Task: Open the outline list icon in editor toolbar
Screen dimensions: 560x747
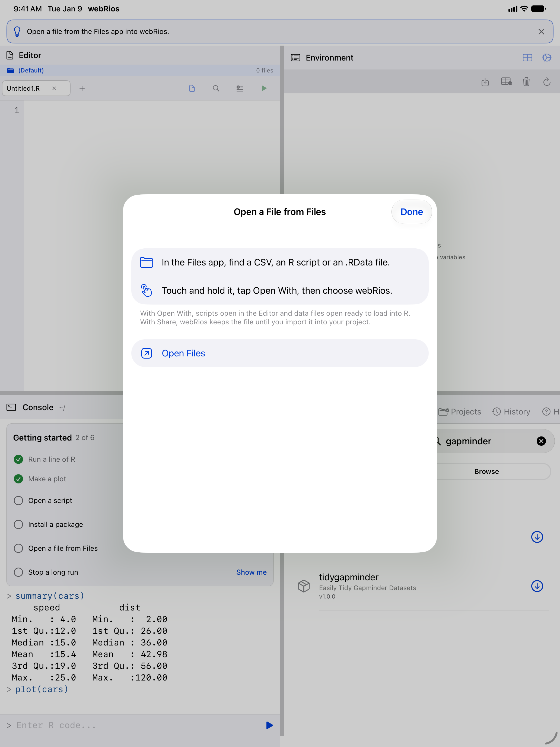Action: coord(240,88)
